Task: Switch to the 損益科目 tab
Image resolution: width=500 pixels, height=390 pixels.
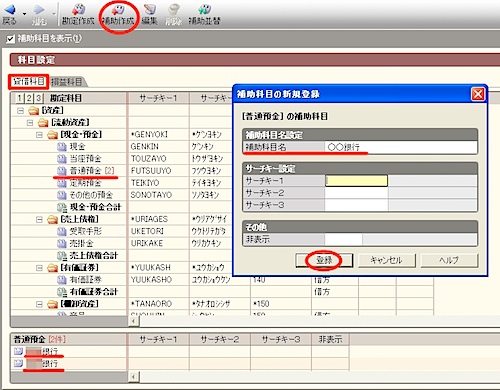Action: click(x=67, y=82)
